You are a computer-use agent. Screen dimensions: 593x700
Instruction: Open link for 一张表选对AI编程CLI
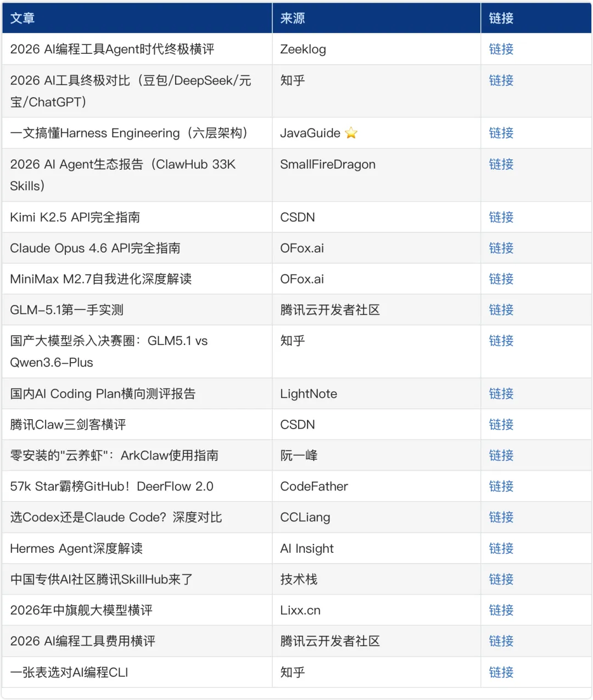tap(501, 673)
